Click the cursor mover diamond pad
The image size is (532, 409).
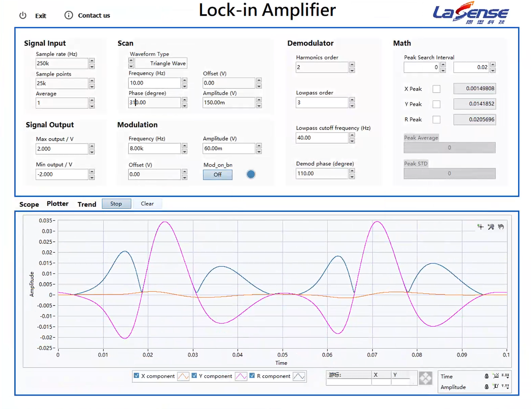(425, 378)
